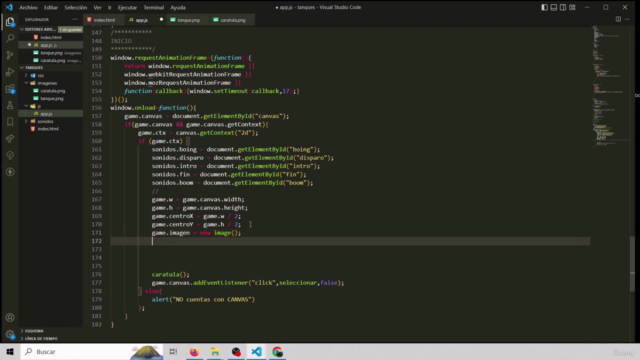Viewport: 640px width, 360px height.
Task: Open the Ayuda menu
Action: click(x=178, y=7)
